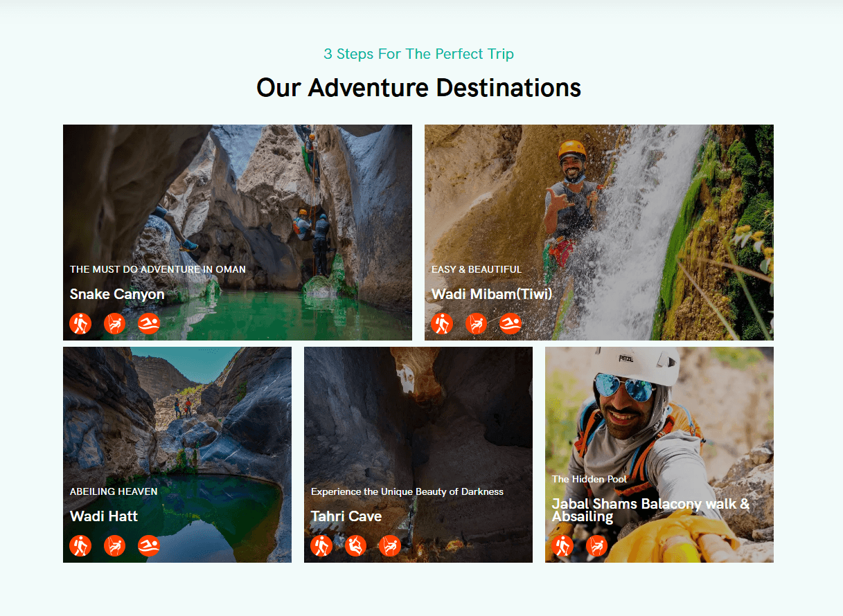Click the climbing icon on Tahri Cave card

[x=356, y=545]
